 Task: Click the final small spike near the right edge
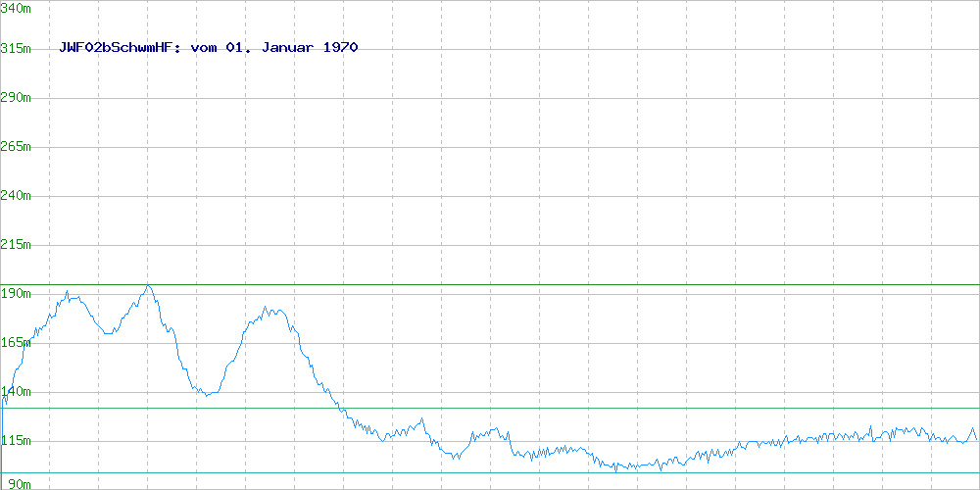pyautogui.click(x=972, y=429)
